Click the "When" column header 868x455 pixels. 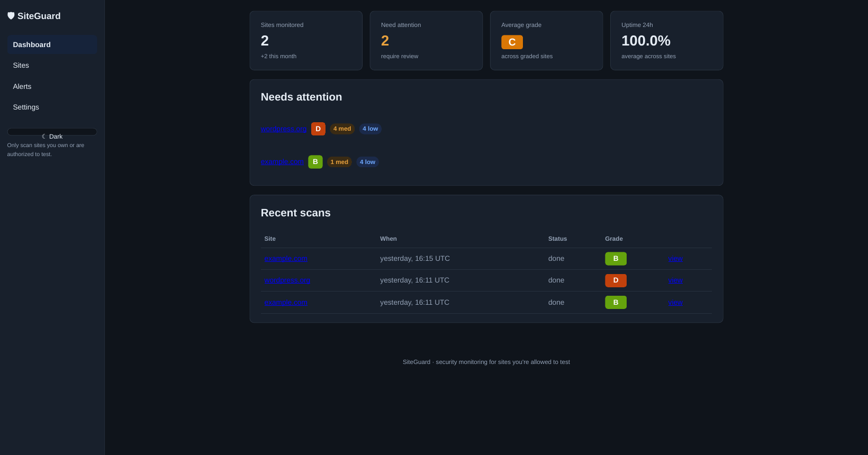[x=388, y=239]
